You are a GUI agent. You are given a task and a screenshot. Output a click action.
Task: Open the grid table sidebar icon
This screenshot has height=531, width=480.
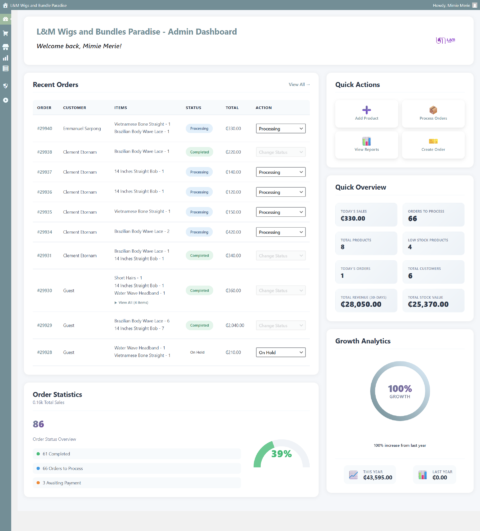pyautogui.click(x=5, y=68)
